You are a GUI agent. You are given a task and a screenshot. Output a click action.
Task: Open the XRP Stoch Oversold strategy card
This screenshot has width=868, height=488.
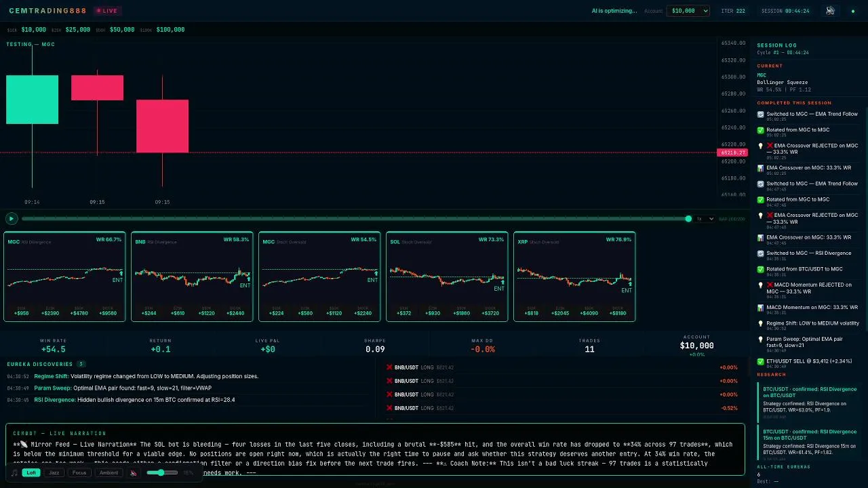tap(574, 277)
